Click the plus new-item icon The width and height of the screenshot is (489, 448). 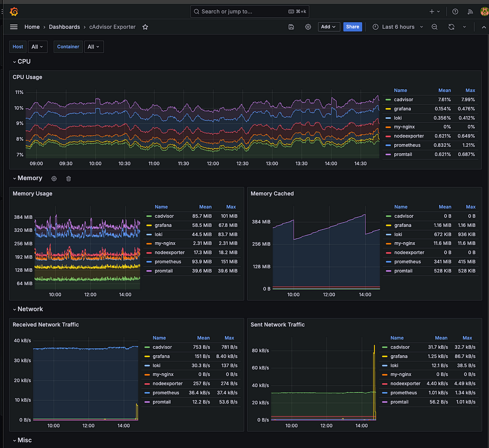point(432,12)
